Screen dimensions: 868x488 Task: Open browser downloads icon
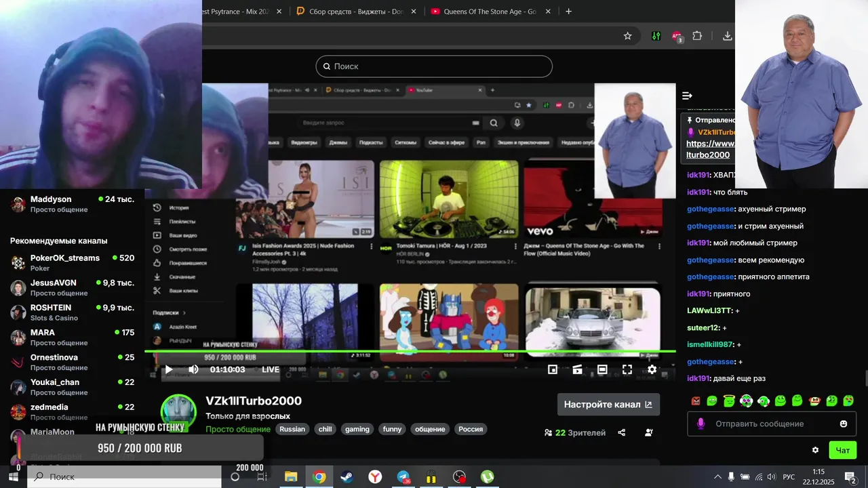(x=727, y=36)
